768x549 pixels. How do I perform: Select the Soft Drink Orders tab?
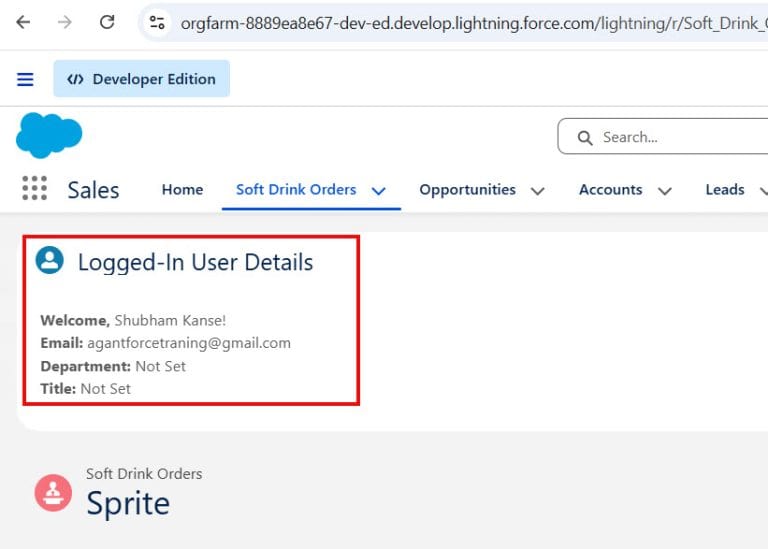(x=296, y=190)
